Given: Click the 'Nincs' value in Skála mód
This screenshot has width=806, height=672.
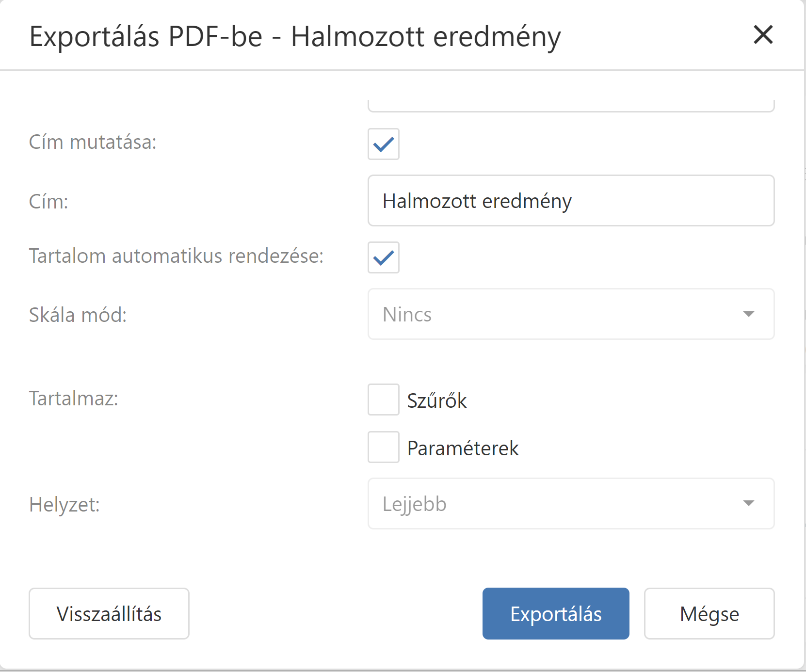Looking at the screenshot, I should 407,315.
